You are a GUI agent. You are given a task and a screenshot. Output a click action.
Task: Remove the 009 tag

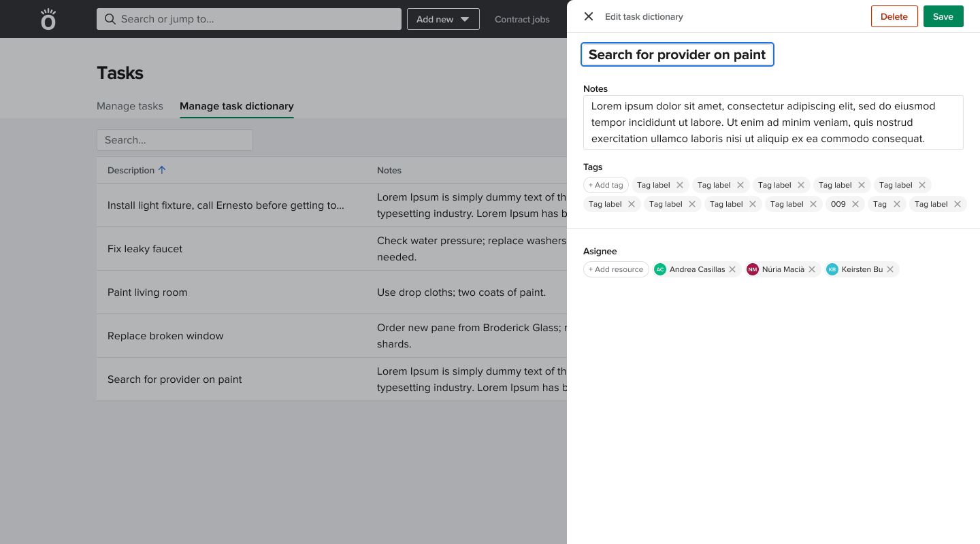pyautogui.click(x=855, y=204)
